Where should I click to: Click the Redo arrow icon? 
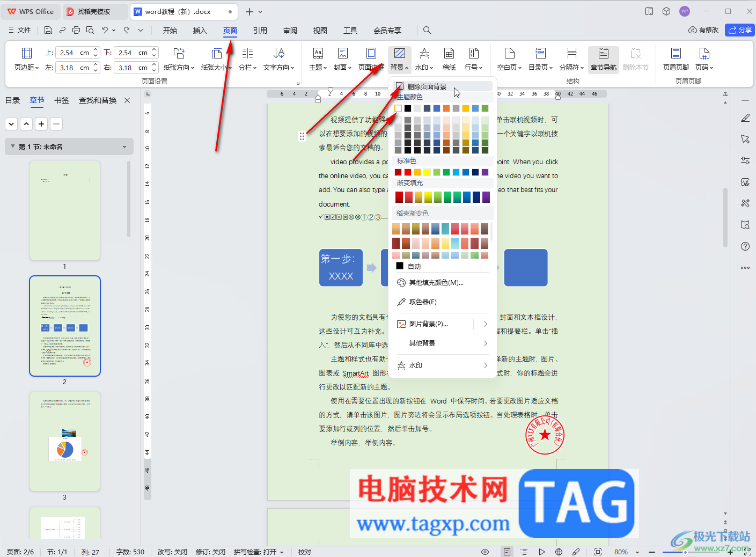point(127,31)
